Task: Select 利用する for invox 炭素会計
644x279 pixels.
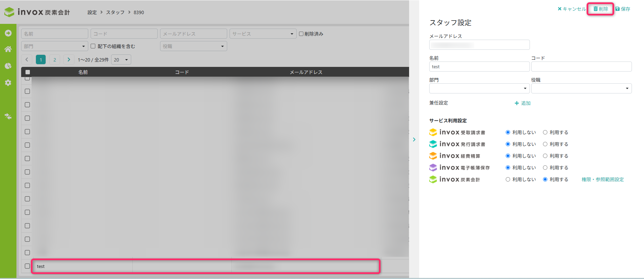Action: [545, 180]
